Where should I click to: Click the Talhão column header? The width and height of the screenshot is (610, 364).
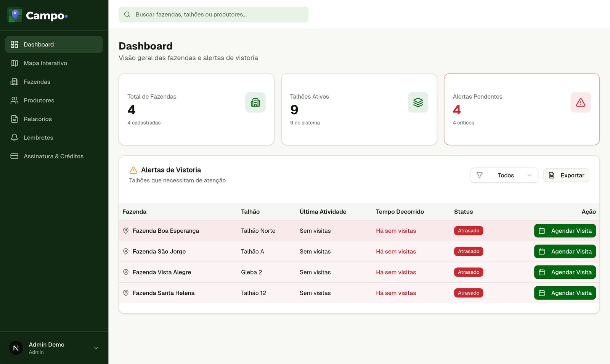pyautogui.click(x=250, y=212)
